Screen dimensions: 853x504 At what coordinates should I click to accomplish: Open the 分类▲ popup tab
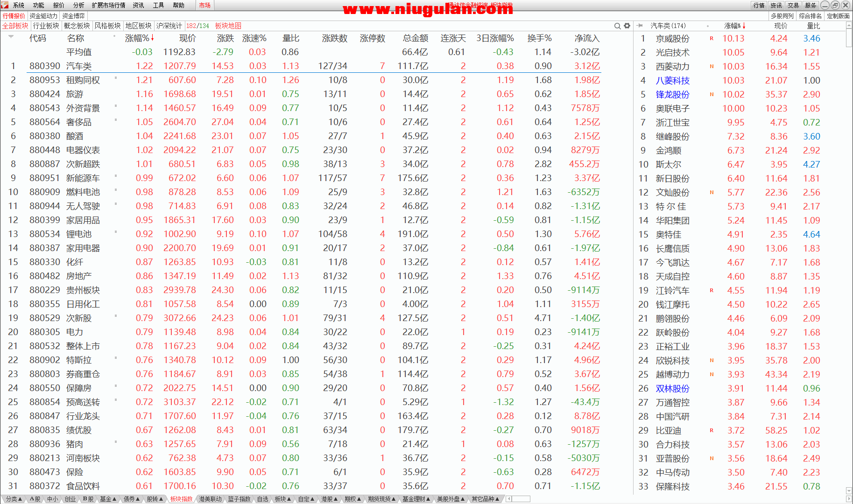point(14,499)
